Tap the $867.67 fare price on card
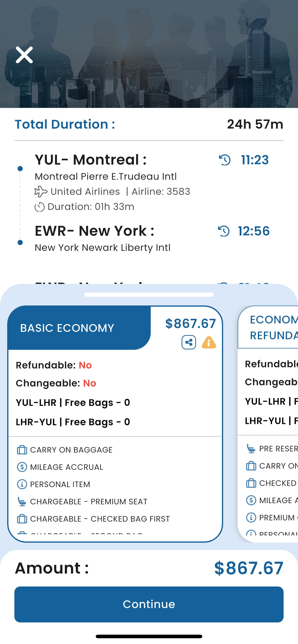The width and height of the screenshot is (298, 644). 190,323
